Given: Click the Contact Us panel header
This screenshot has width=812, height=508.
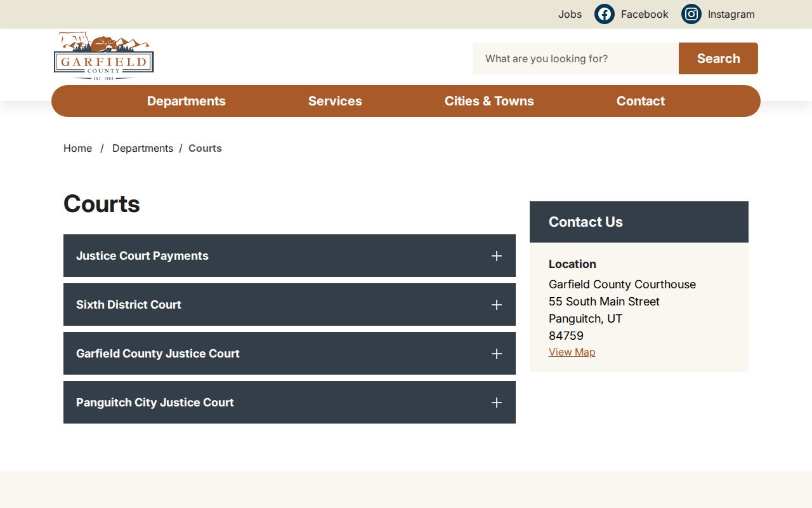Looking at the screenshot, I should pyautogui.click(x=639, y=222).
